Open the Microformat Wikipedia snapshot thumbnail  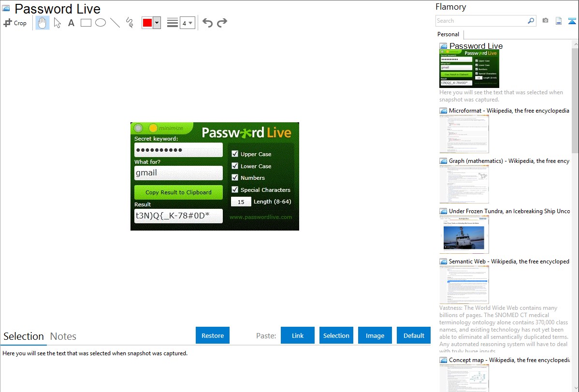pyautogui.click(x=464, y=134)
